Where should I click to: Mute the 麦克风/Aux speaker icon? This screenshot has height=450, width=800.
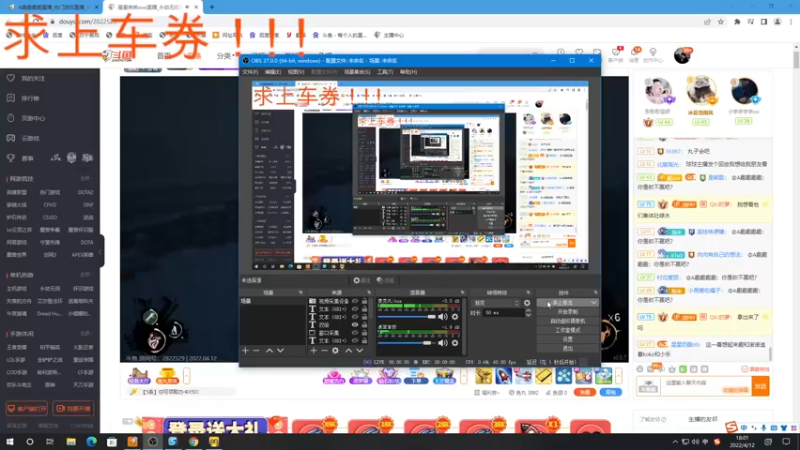(x=442, y=317)
